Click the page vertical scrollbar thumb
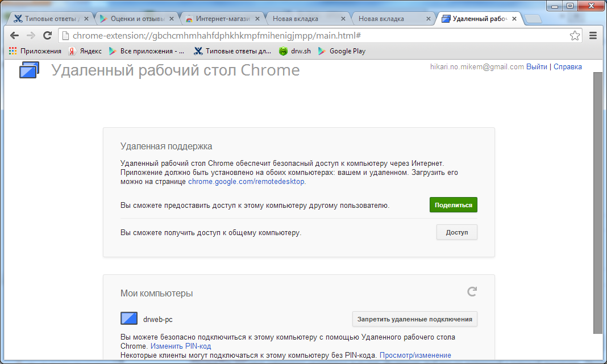 (598, 203)
